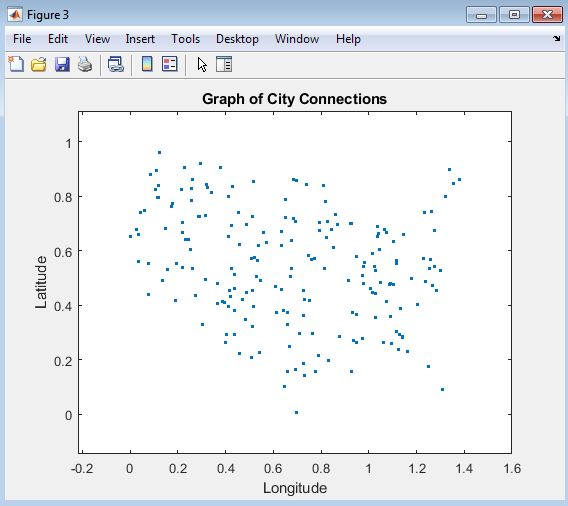Toggle the Edit Plot arrow tool
Viewport: 568px width, 506px height.
pos(202,65)
